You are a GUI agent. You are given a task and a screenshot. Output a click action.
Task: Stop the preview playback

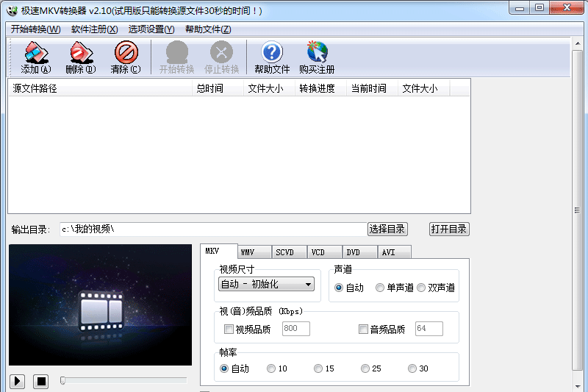[41, 382]
